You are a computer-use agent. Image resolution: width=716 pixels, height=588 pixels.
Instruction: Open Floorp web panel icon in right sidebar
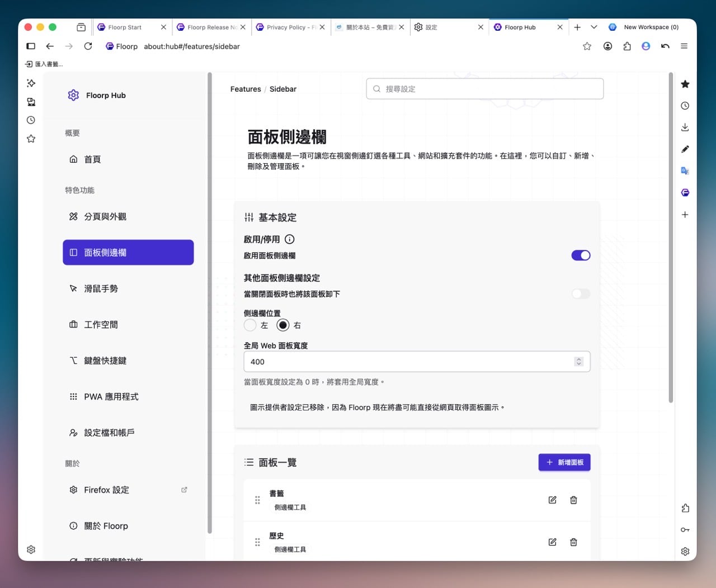(x=685, y=193)
